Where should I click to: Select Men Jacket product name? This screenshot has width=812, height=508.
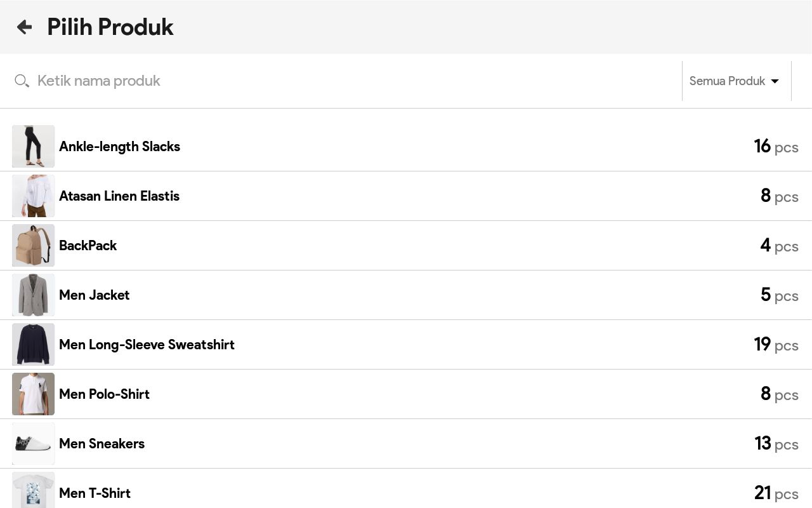click(x=94, y=295)
